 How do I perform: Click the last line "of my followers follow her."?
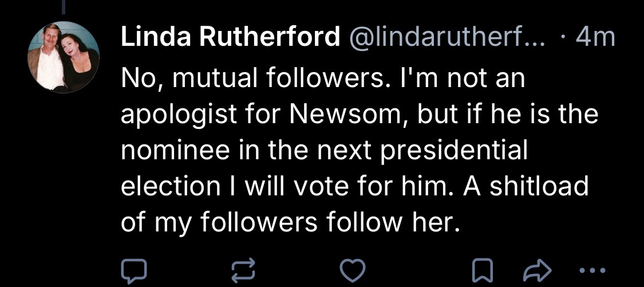click(290, 222)
